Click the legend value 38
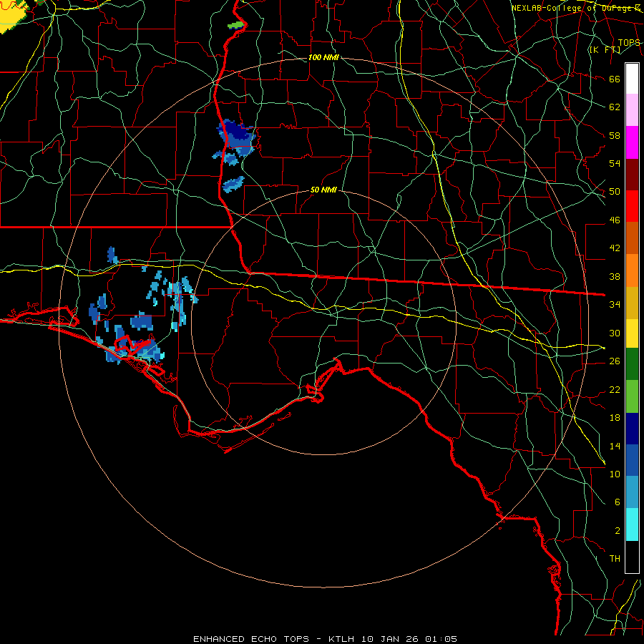 (x=615, y=276)
